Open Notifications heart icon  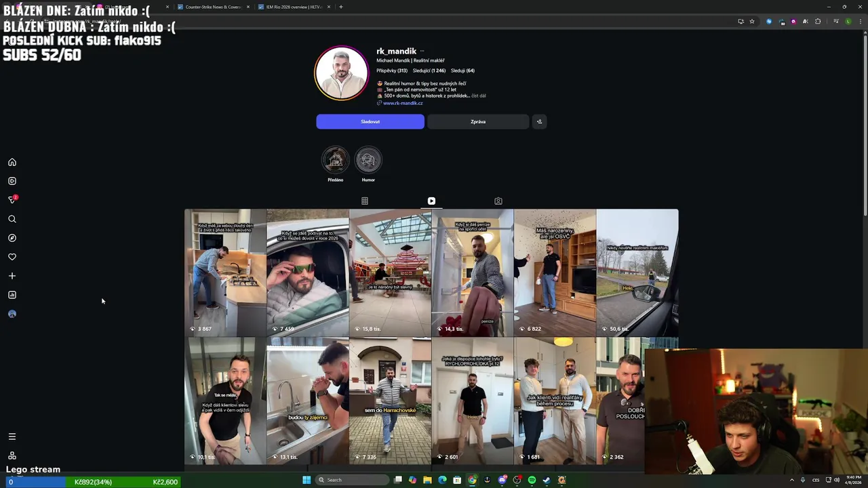click(x=12, y=257)
